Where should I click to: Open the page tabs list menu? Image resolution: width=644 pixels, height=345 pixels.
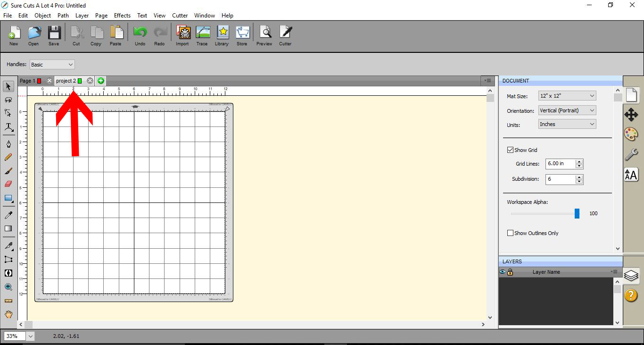click(x=488, y=81)
